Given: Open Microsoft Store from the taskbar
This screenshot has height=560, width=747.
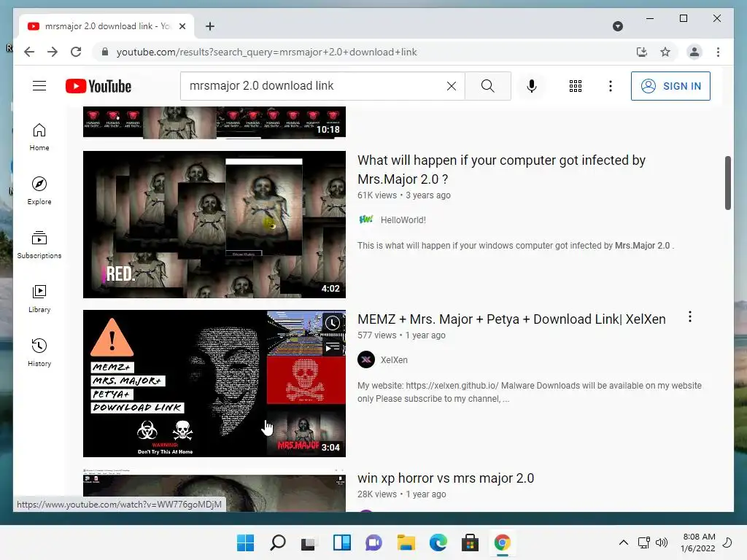Looking at the screenshot, I should click(x=470, y=542).
